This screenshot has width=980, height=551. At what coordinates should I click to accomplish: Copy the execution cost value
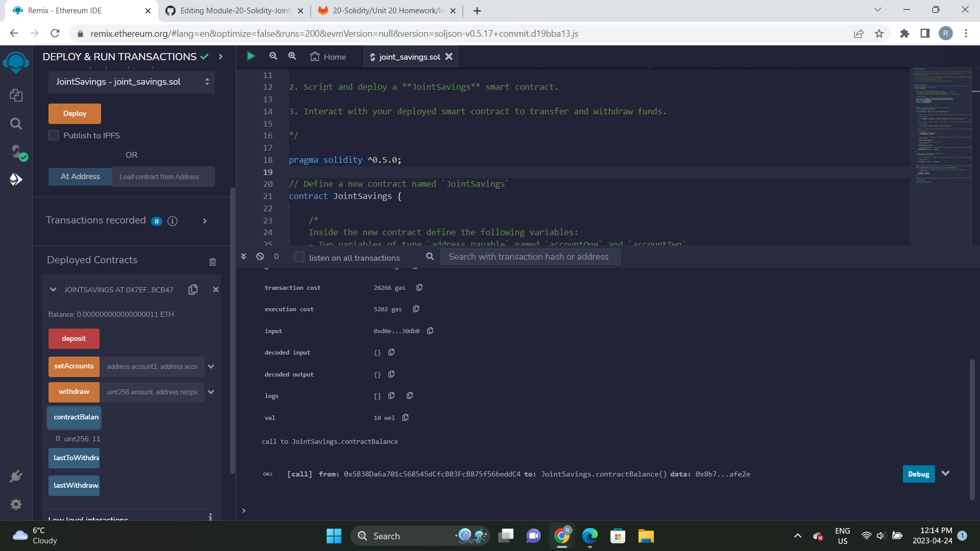pos(416,309)
